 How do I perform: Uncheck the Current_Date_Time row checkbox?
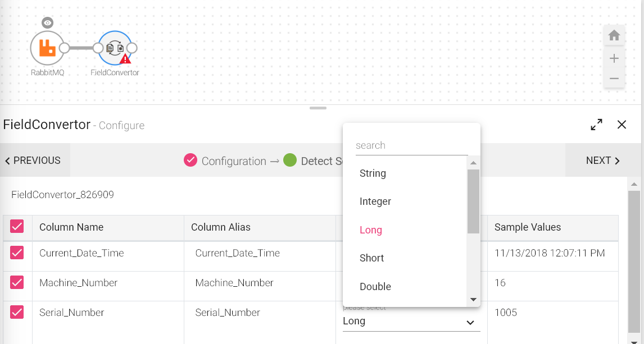tap(17, 253)
